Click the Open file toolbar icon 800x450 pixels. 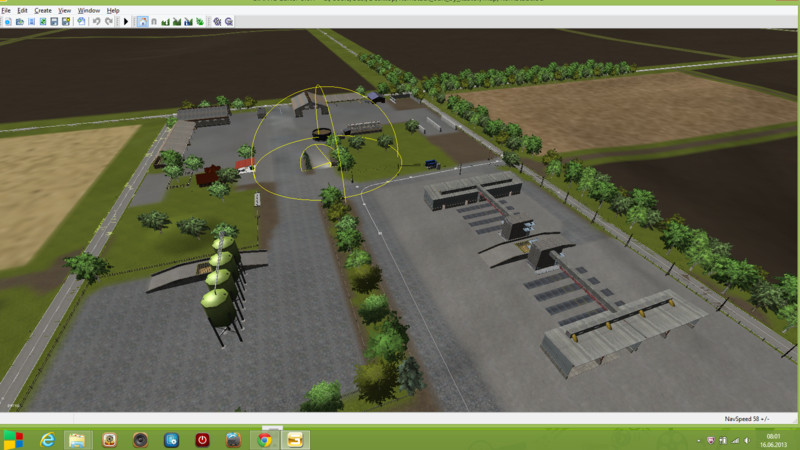point(18,20)
